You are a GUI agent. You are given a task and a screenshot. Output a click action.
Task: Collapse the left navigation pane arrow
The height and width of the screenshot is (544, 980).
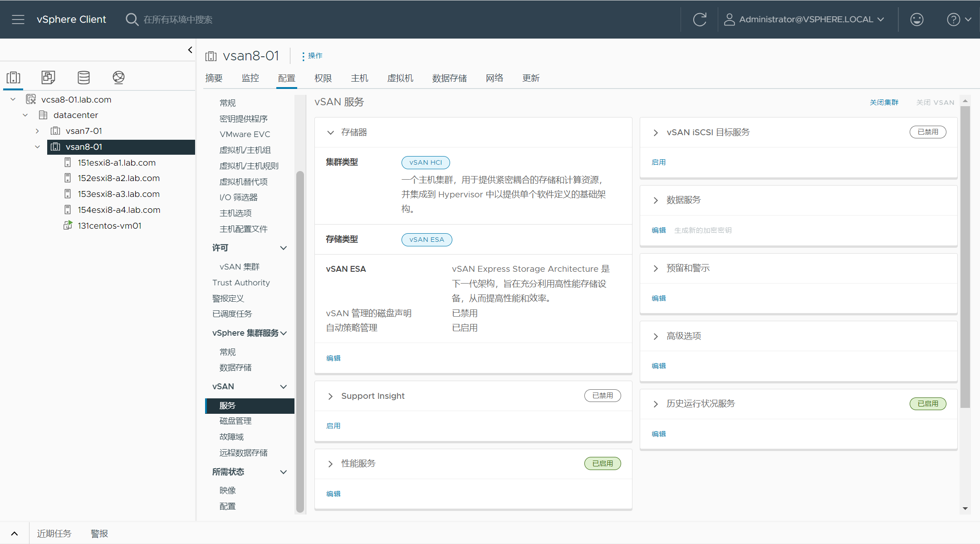click(x=190, y=50)
